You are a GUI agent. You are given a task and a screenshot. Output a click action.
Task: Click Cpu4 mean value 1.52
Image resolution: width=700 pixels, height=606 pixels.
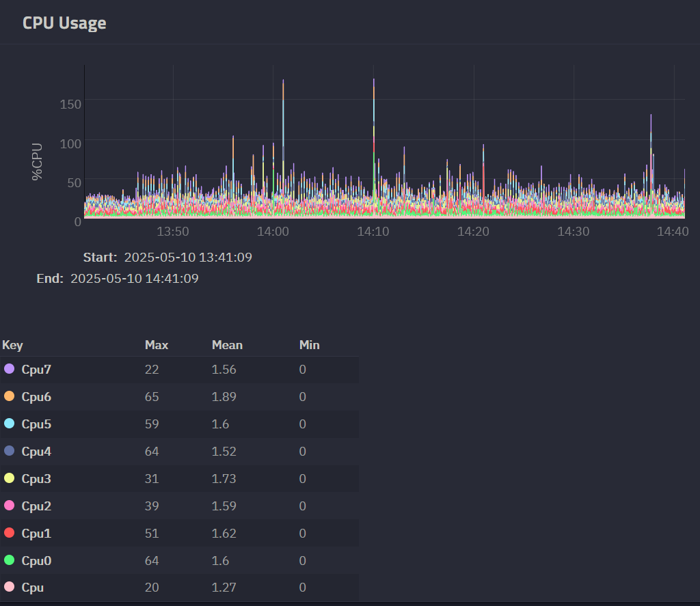click(x=224, y=452)
